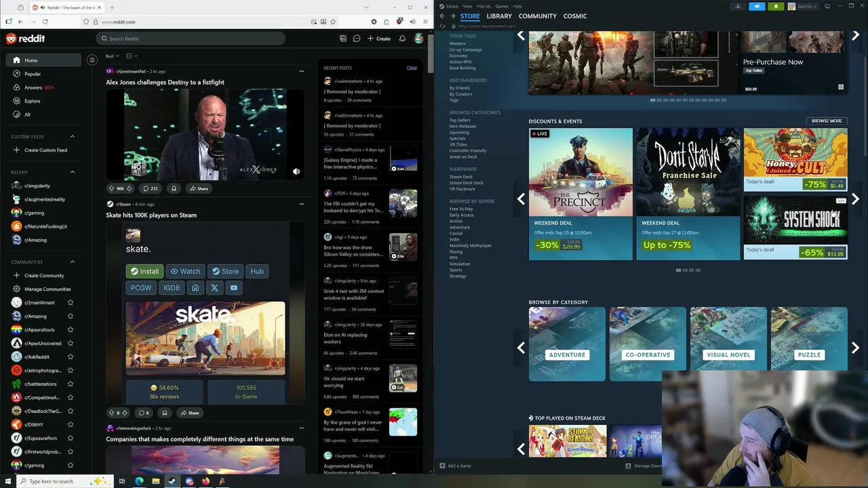This screenshot has height=488, width=868.
Task: Open comments on Skate post
Action: point(144,413)
